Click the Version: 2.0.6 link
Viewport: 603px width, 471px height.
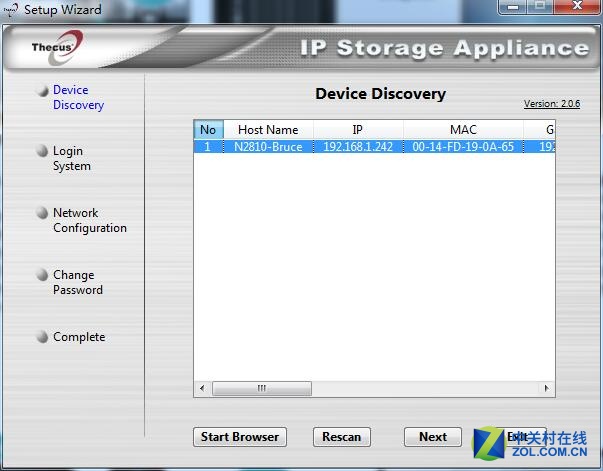552,103
